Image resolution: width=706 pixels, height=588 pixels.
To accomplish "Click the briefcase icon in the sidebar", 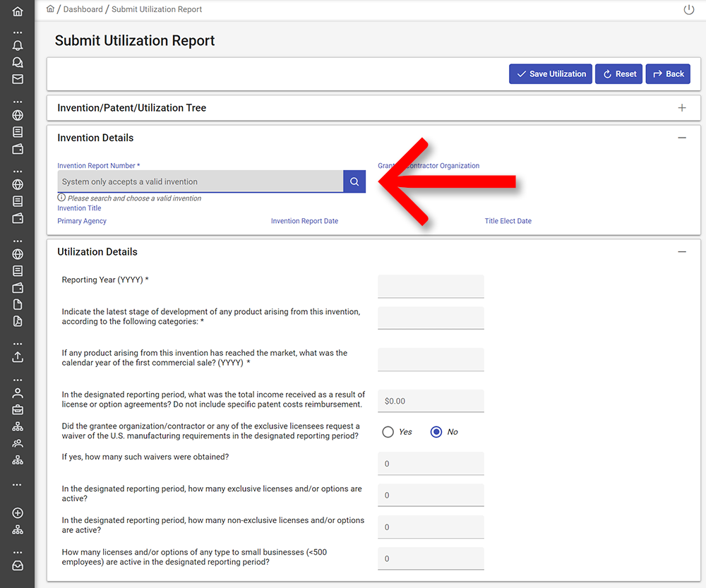I will tap(18, 409).
